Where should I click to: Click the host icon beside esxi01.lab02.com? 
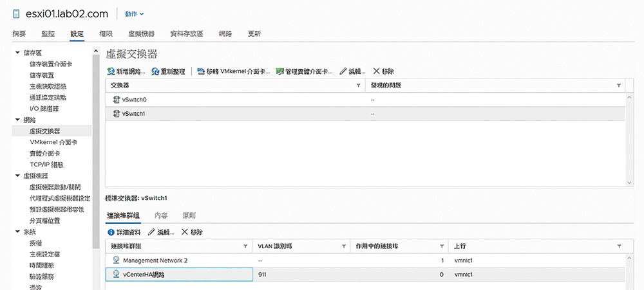(x=16, y=14)
